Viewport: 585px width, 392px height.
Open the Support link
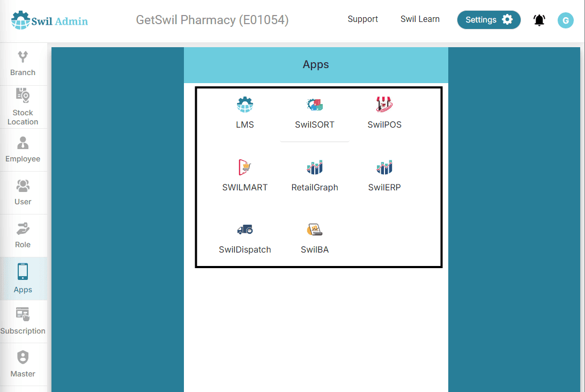(x=362, y=19)
